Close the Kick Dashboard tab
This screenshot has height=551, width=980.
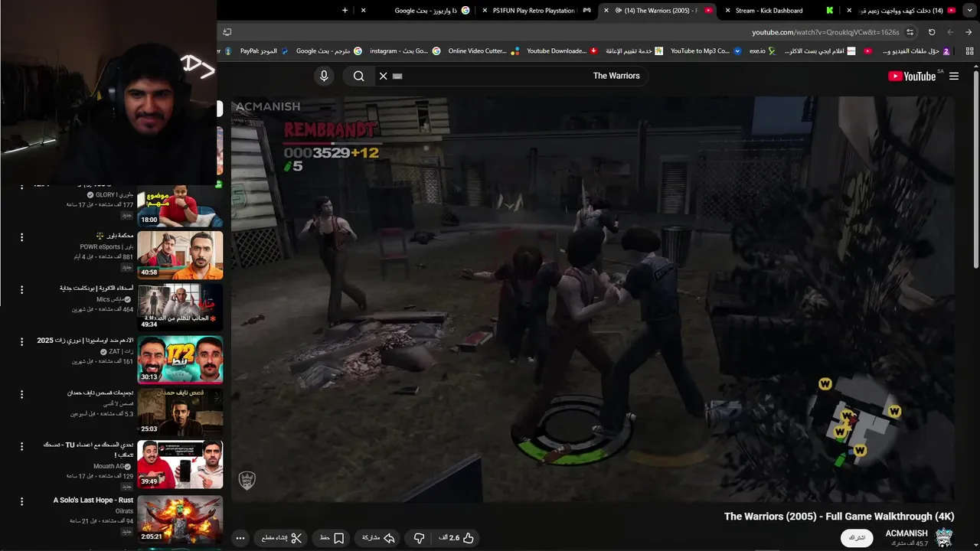728,11
